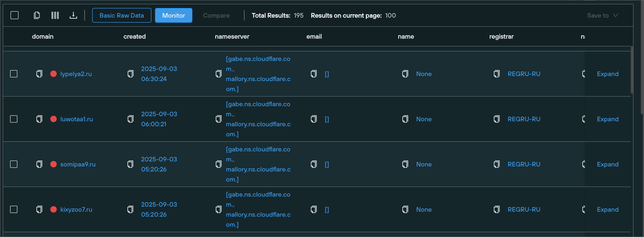Sort by the nameserver column header
This screenshot has height=237, width=644.
point(232,36)
